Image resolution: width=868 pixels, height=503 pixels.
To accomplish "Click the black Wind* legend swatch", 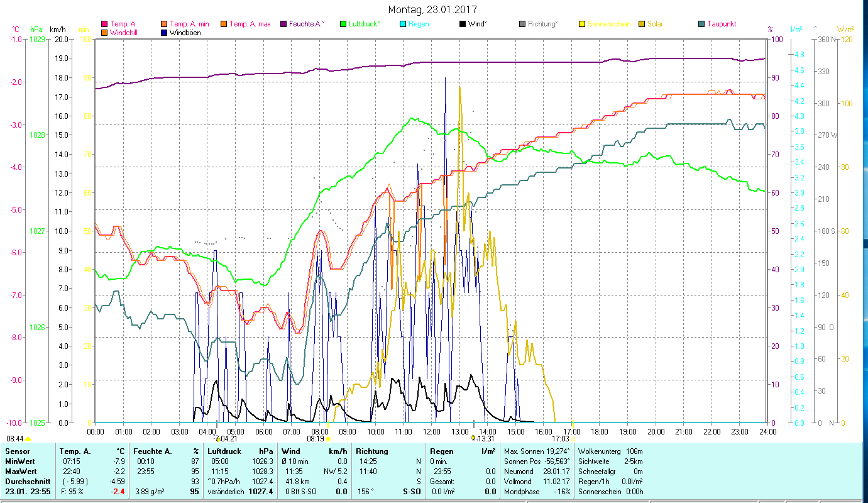I will click(463, 25).
